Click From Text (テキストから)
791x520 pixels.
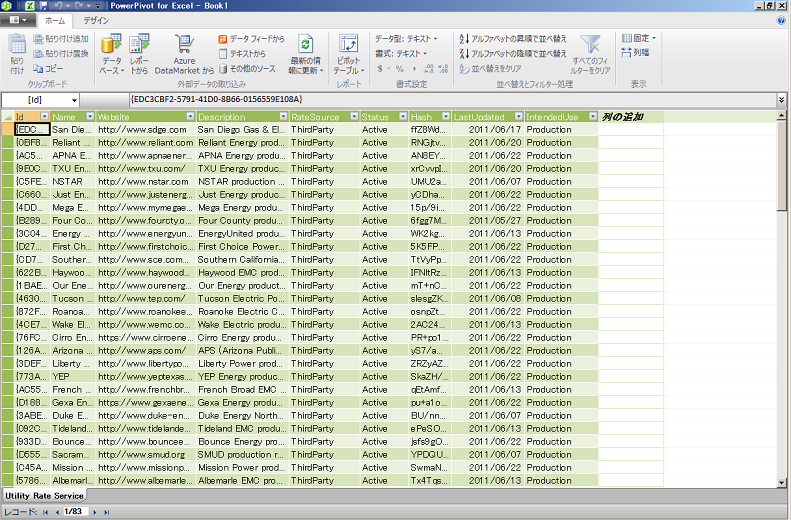[x=242, y=53]
